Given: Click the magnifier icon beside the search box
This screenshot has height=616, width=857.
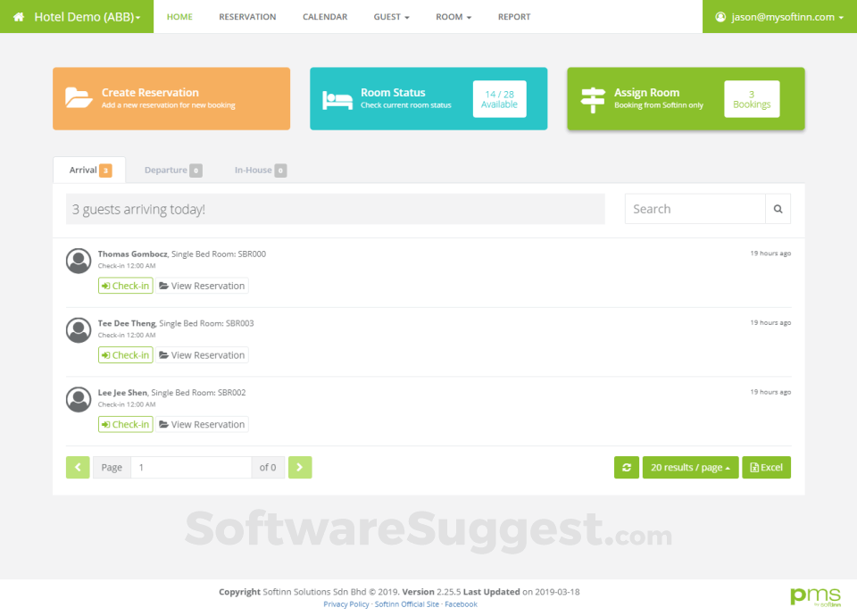Looking at the screenshot, I should [778, 208].
